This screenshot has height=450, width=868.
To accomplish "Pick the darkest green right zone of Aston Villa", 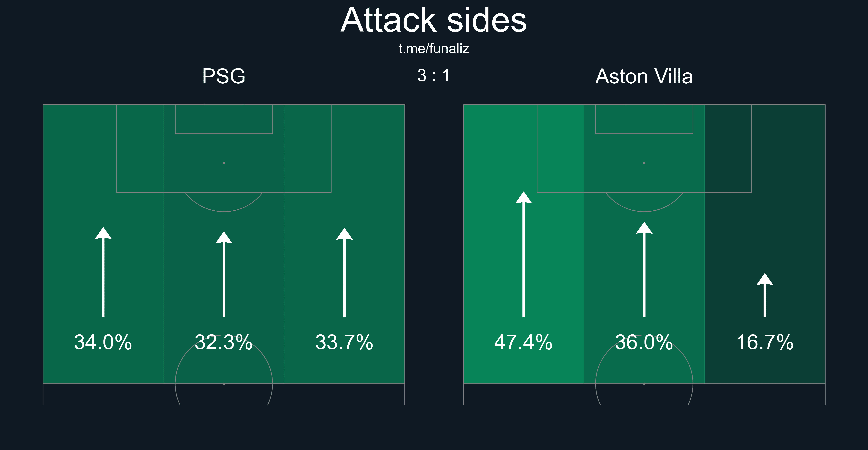I will pyautogui.click(x=789, y=236).
